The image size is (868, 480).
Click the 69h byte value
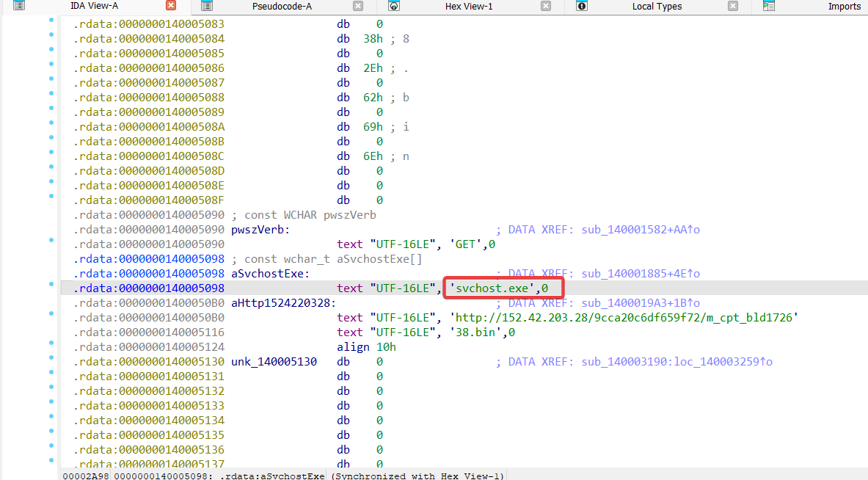[x=373, y=127]
